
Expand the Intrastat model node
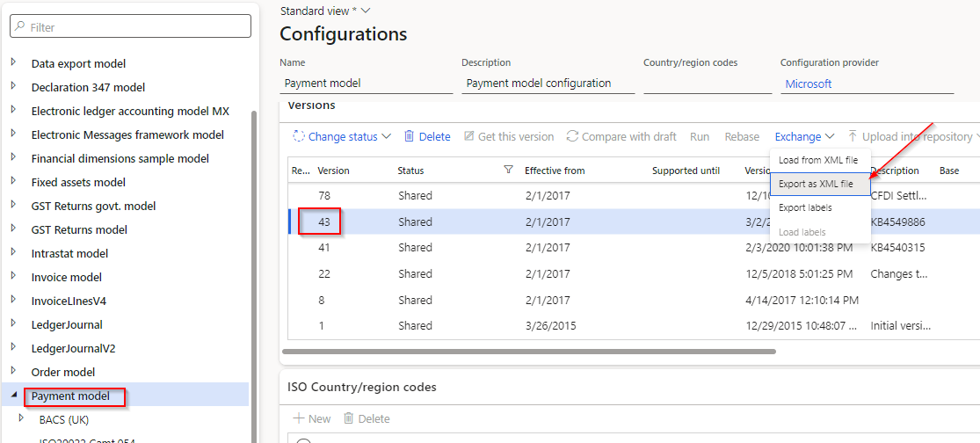tap(13, 252)
